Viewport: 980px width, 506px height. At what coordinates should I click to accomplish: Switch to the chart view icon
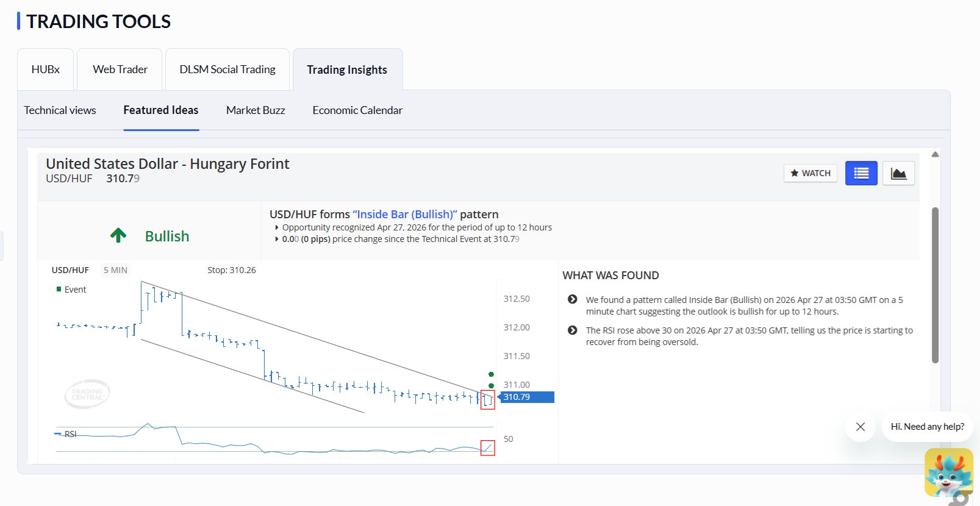898,173
